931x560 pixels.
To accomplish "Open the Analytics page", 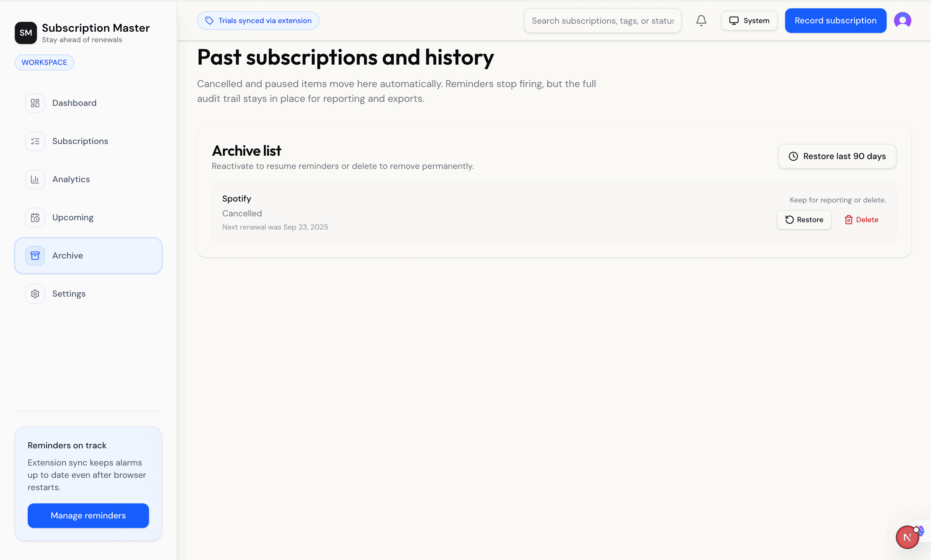I will pyautogui.click(x=71, y=179).
